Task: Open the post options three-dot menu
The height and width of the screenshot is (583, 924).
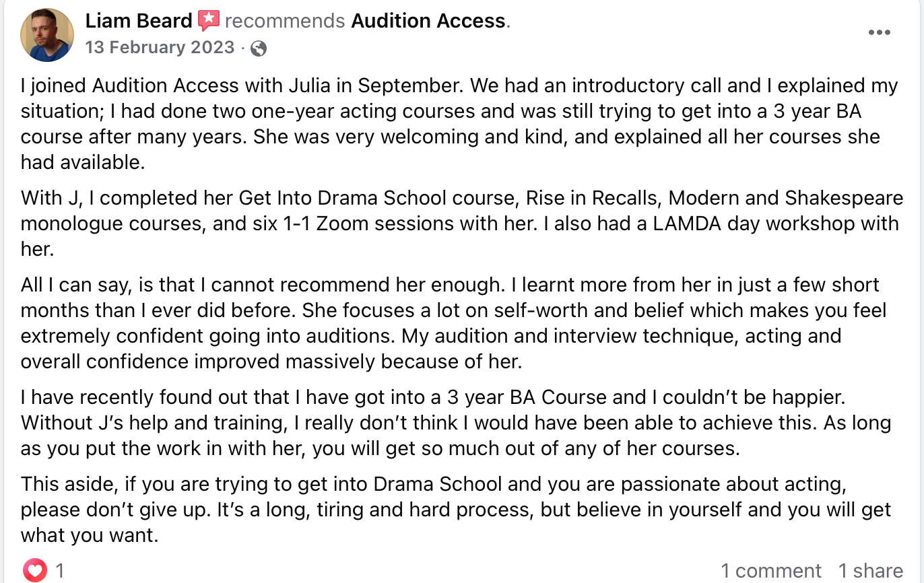Action: pos(880,33)
